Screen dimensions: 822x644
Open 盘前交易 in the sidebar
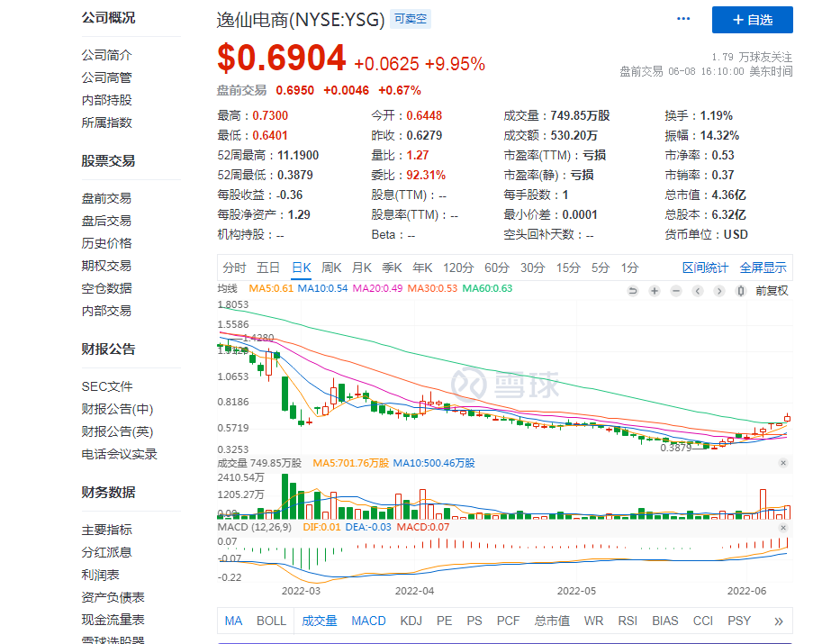[107, 198]
